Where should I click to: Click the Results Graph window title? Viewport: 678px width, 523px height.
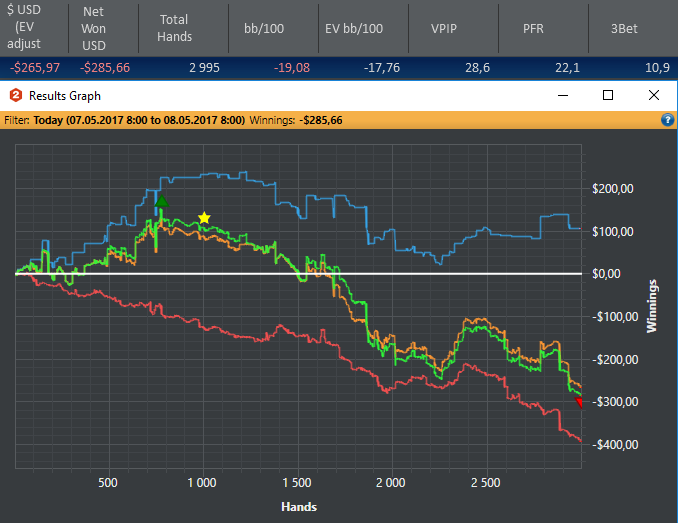[x=65, y=96]
